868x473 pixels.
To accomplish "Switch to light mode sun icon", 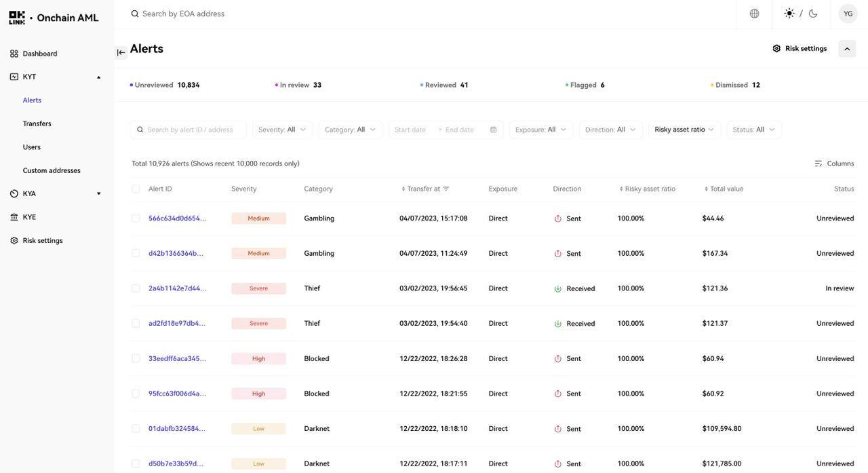I will (789, 14).
